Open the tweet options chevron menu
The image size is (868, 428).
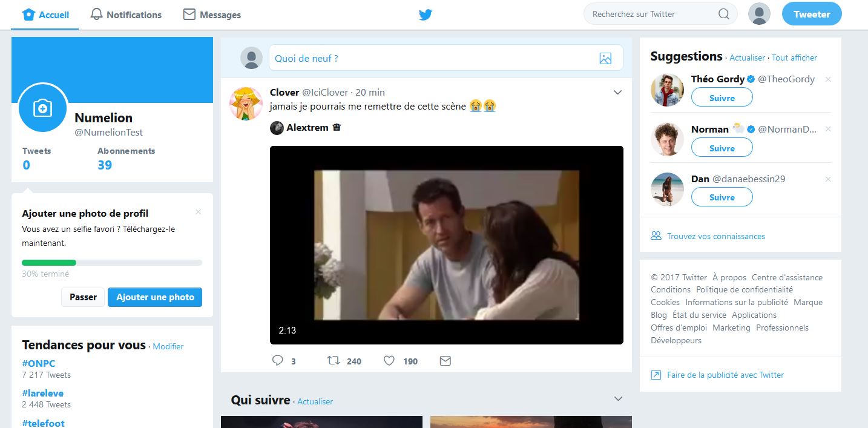click(x=617, y=93)
